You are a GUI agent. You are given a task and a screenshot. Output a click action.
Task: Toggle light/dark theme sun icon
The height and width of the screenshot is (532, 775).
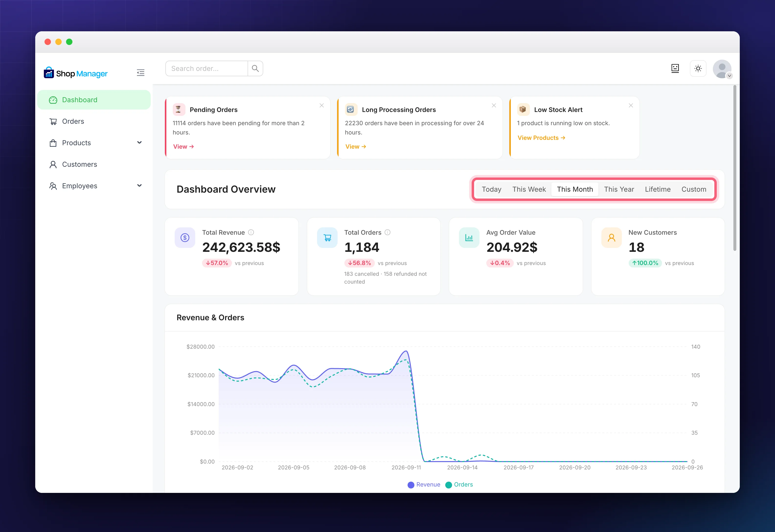coord(698,68)
